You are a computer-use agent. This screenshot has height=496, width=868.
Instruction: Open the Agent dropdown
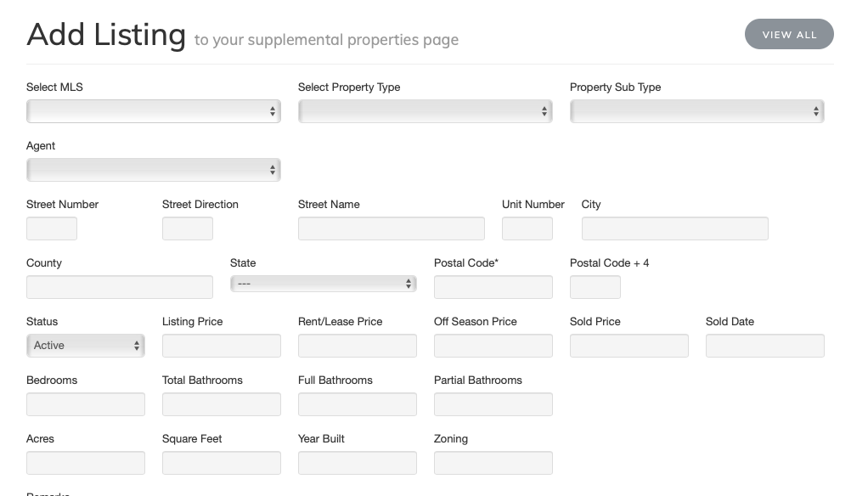(x=153, y=170)
